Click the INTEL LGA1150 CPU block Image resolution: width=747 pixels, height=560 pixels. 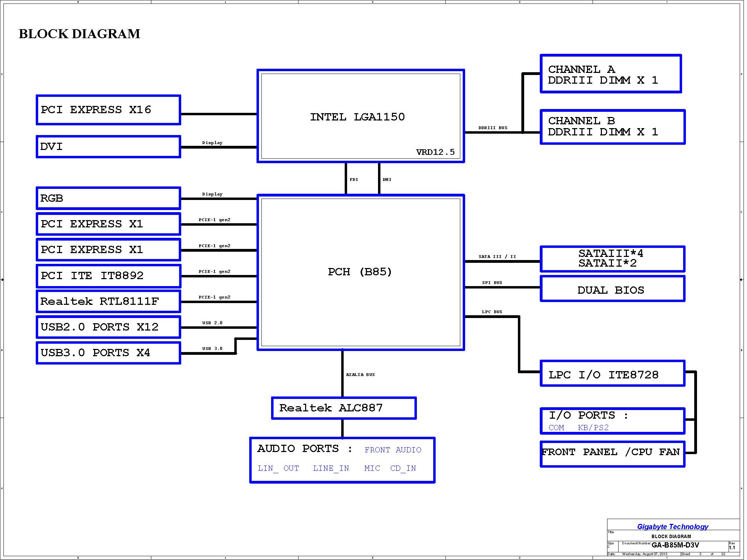click(360, 116)
